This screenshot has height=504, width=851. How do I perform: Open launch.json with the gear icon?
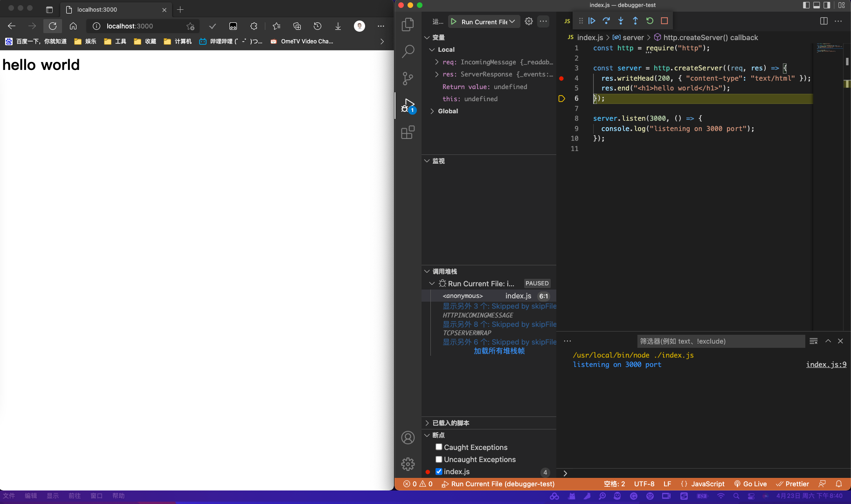point(529,21)
